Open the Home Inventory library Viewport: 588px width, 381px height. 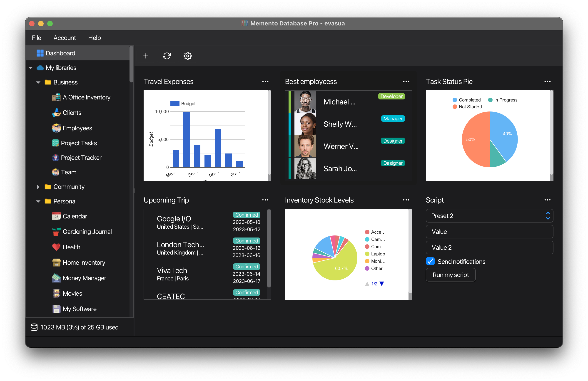[x=84, y=262]
